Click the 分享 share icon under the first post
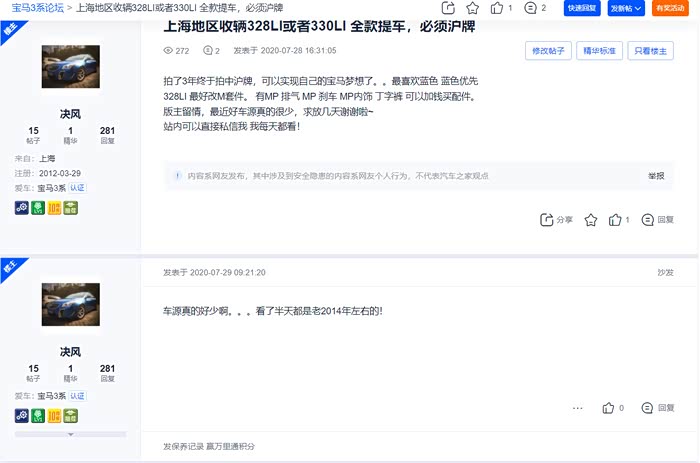 coord(546,220)
